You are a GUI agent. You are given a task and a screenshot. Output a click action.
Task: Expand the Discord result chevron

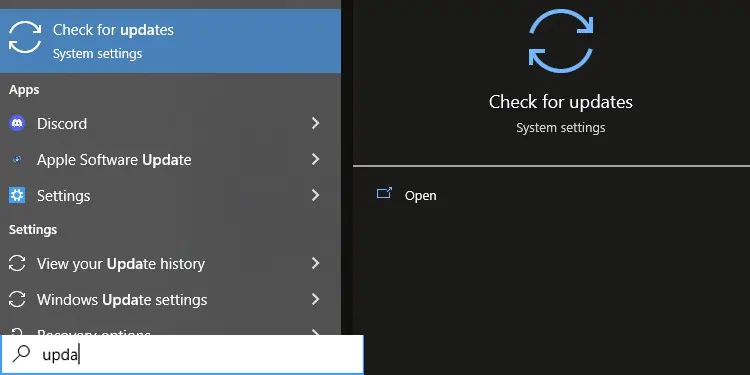[x=315, y=123]
